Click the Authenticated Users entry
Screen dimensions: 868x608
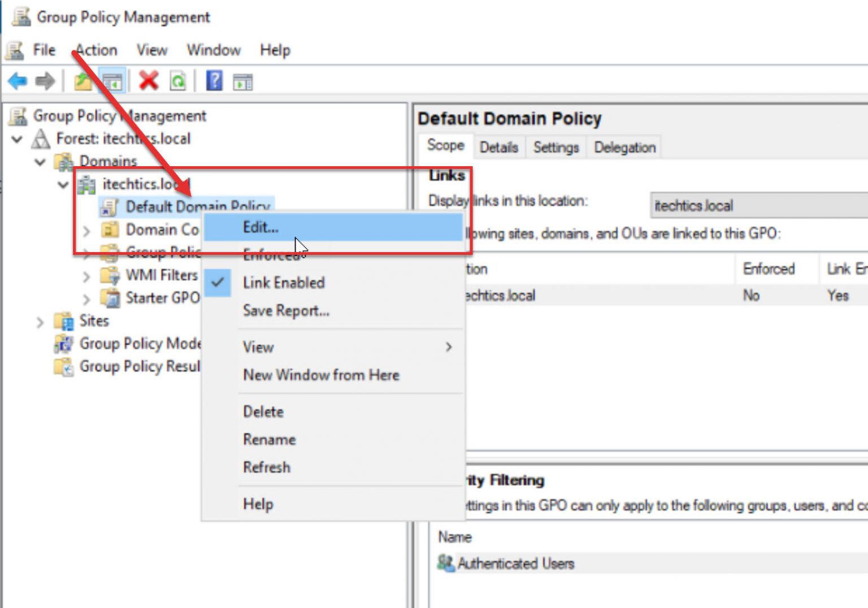(x=516, y=563)
